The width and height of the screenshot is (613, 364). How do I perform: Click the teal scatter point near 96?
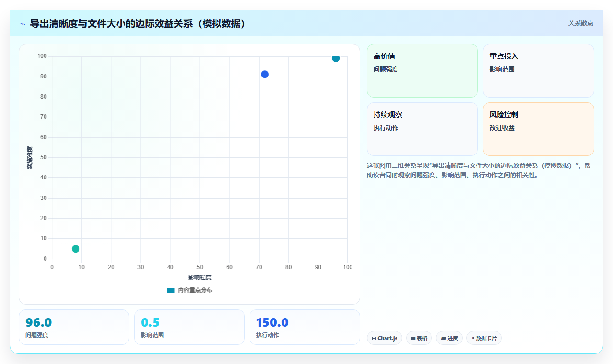coord(336,58)
